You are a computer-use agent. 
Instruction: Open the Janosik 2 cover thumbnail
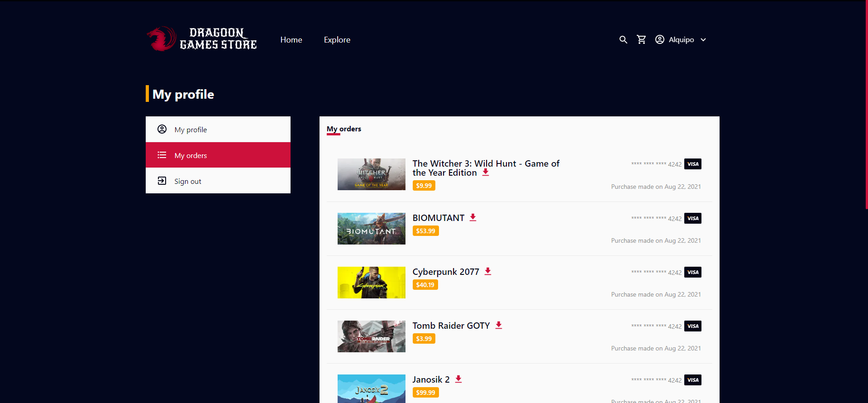pos(372,389)
